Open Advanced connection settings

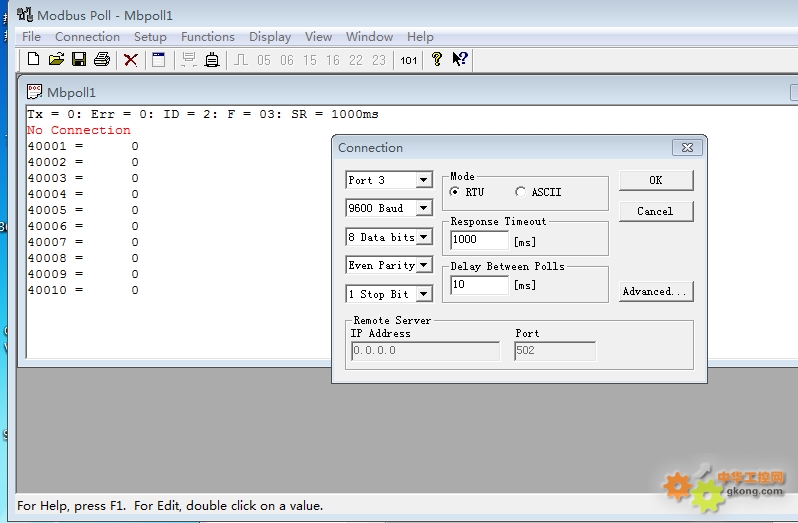point(656,292)
